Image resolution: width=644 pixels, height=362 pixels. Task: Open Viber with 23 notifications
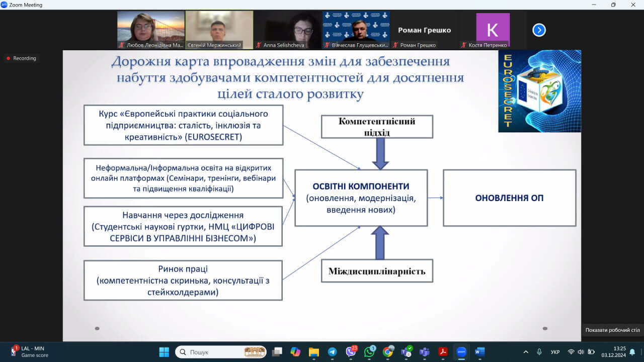351,352
